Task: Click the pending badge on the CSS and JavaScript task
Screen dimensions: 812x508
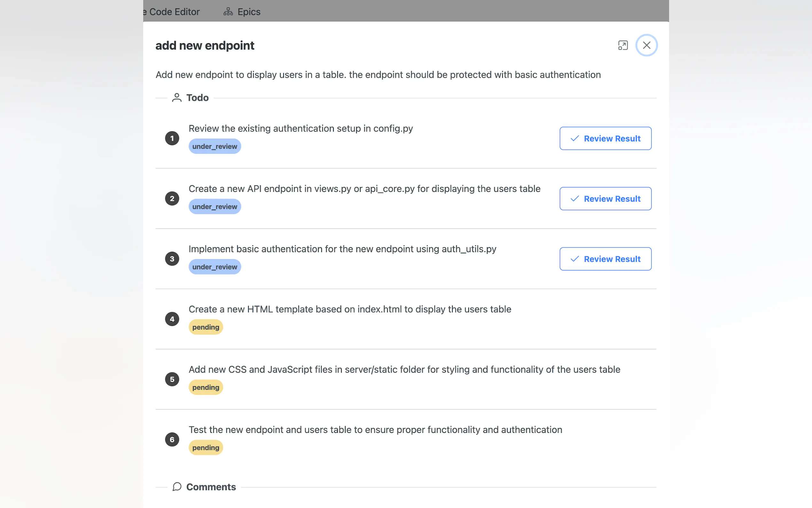Action: (206, 387)
